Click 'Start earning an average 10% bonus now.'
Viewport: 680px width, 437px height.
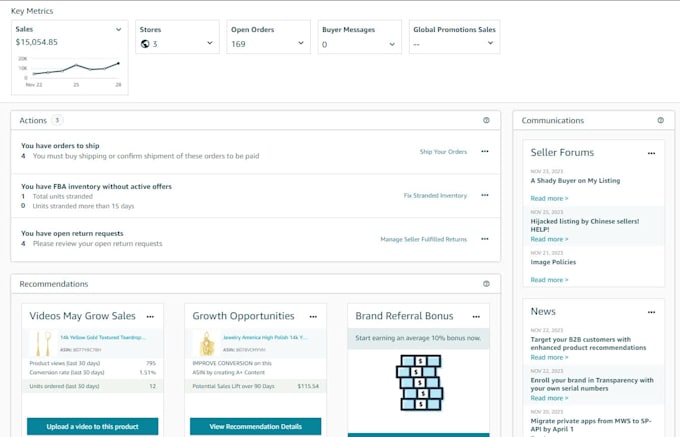point(418,338)
